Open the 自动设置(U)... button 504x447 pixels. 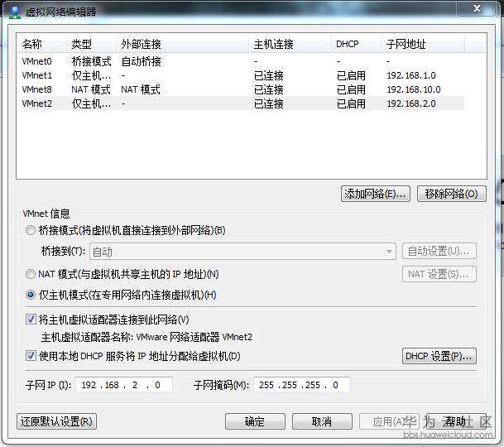[439, 251]
